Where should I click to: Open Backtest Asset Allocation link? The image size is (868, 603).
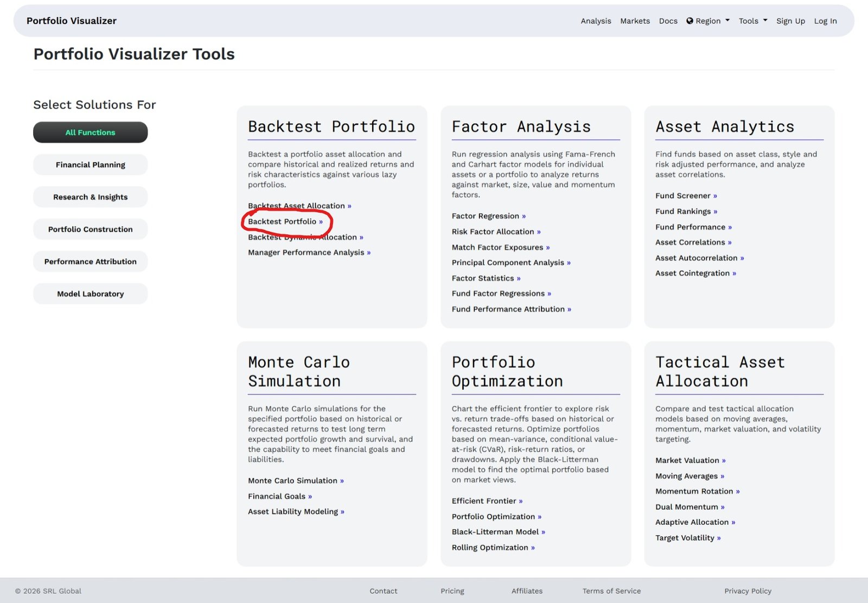tap(299, 206)
